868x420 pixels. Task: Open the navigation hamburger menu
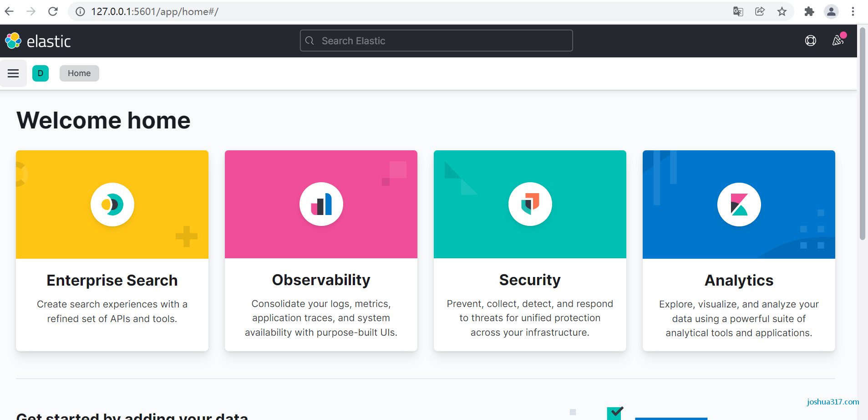click(x=13, y=73)
